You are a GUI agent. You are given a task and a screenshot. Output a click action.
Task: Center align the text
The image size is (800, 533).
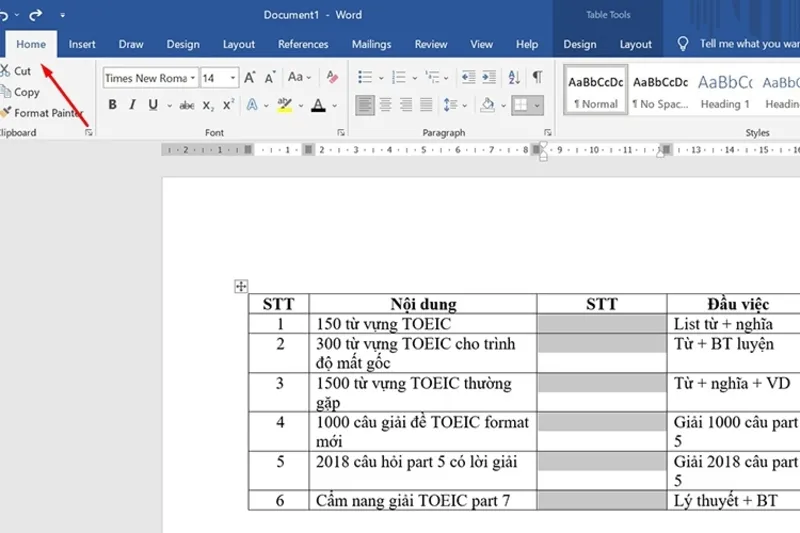[386, 105]
